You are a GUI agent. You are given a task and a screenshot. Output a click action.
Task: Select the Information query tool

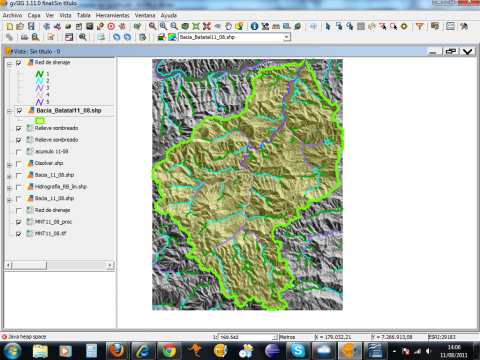pos(254,26)
